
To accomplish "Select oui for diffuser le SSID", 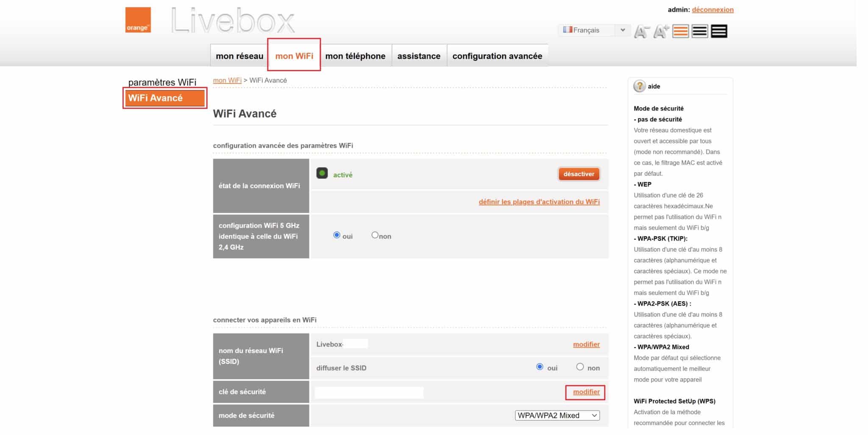I will click(x=540, y=367).
